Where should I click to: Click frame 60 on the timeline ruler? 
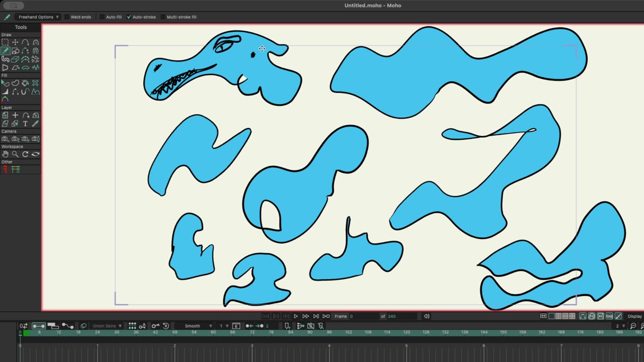click(213, 332)
